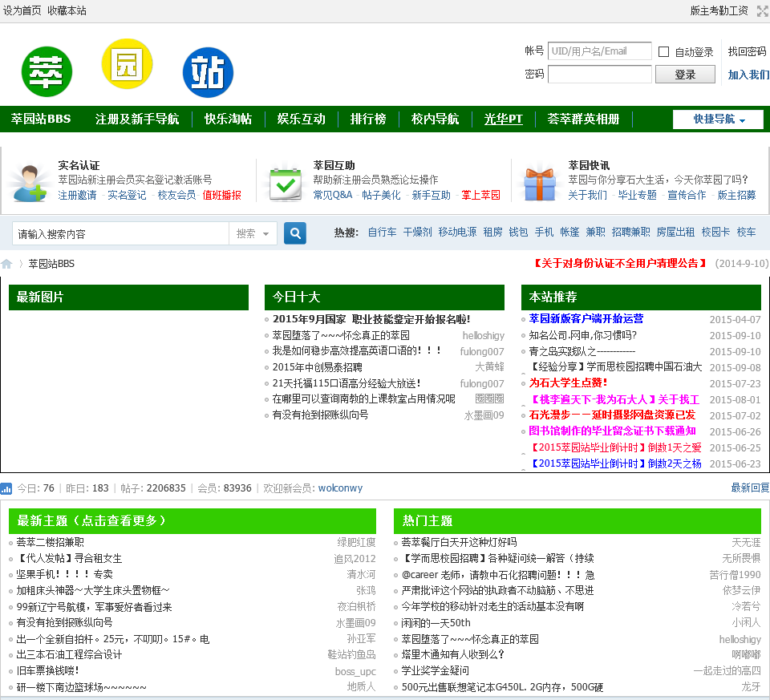Click author name boss_upc

[355, 671]
